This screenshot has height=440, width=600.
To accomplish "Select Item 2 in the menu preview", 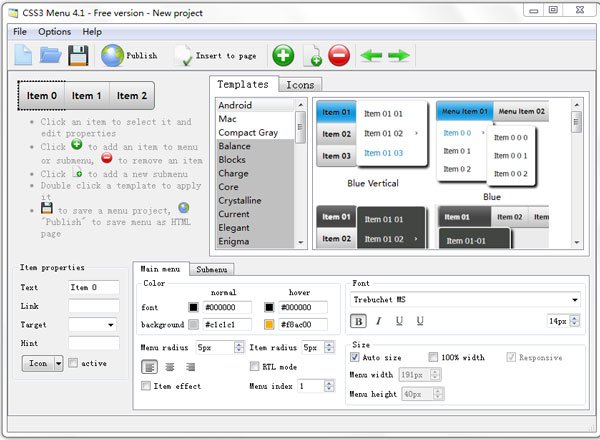I will (x=132, y=96).
